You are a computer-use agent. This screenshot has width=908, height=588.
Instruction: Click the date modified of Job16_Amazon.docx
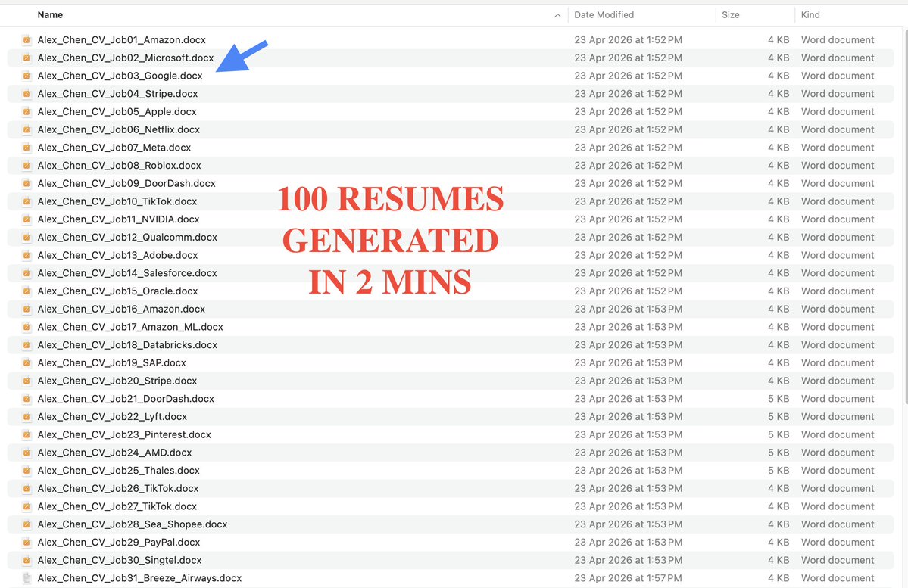click(629, 309)
